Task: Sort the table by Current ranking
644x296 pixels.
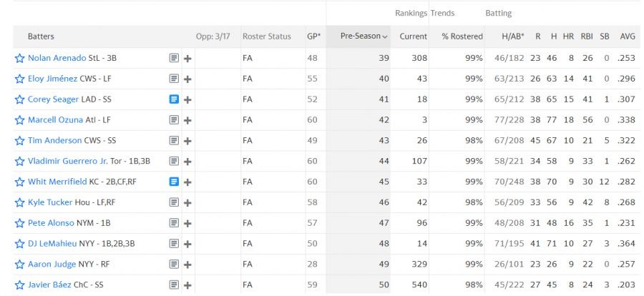Action: [x=413, y=36]
